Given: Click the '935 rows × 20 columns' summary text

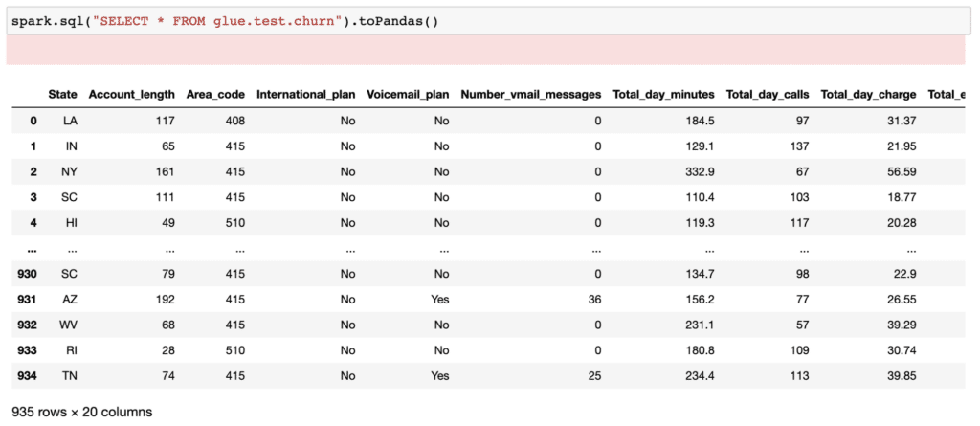Looking at the screenshot, I should [x=78, y=413].
